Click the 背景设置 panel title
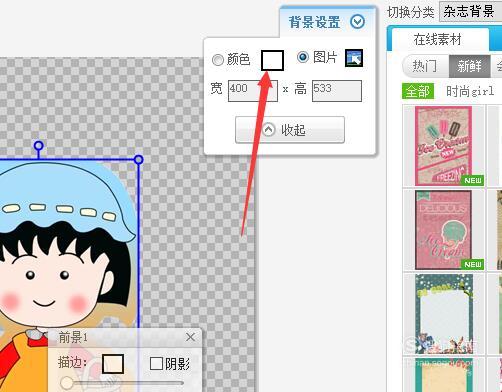502x392 pixels. point(314,22)
